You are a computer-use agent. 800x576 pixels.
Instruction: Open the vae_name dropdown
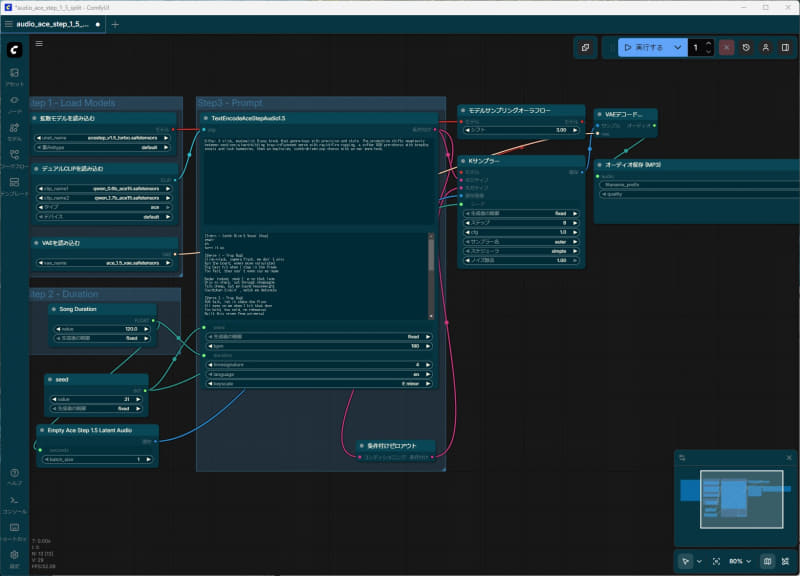(x=104, y=263)
